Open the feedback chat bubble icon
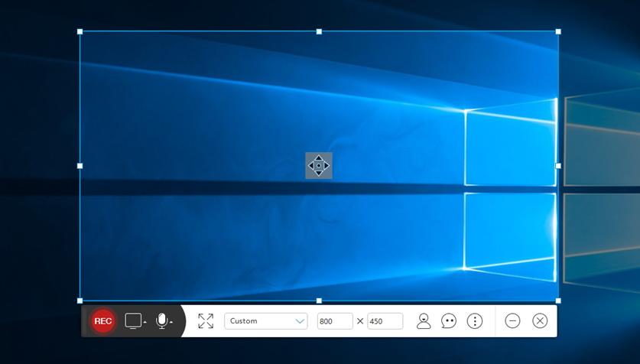Image resolution: width=640 pixels, height=364 pixels. 449,321
